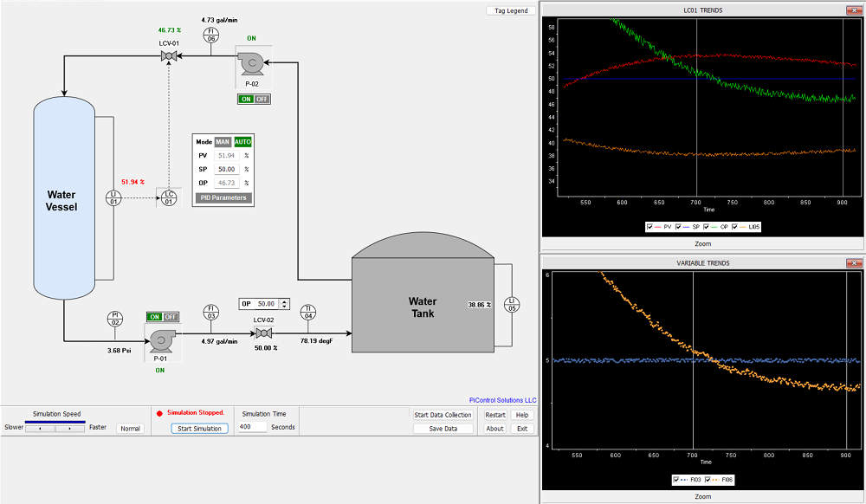The image size is (866, 504).
Task: Turn pump P-01 OFF
Action: 171,317
